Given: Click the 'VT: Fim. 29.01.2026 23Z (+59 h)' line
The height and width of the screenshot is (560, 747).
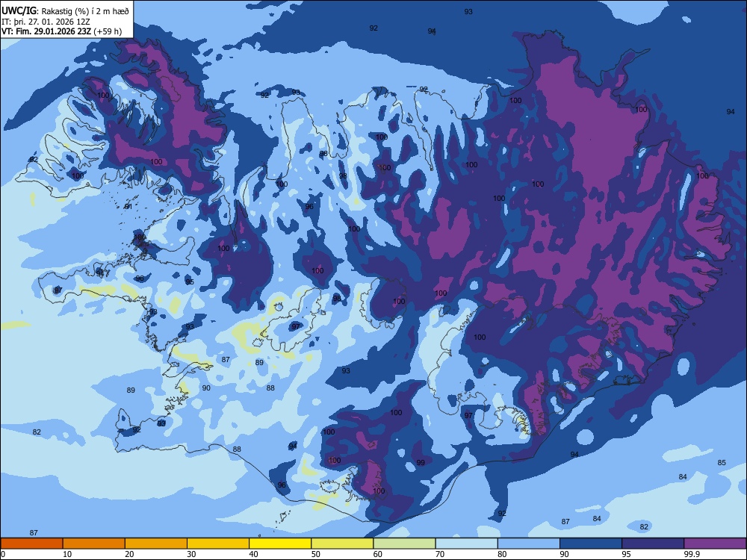Looking at the screenshot, I should point(61,31).
